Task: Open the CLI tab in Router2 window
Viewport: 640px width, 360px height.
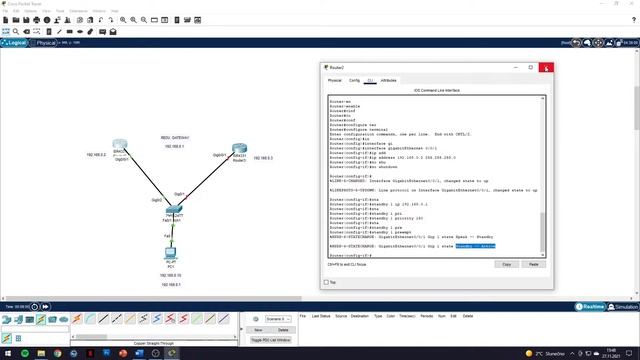Action: click(x=370, y=80)
